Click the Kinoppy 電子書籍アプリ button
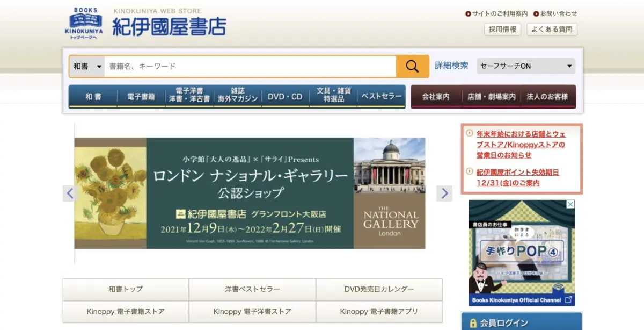This screenshot has height=330, width=644. (379, 312)
